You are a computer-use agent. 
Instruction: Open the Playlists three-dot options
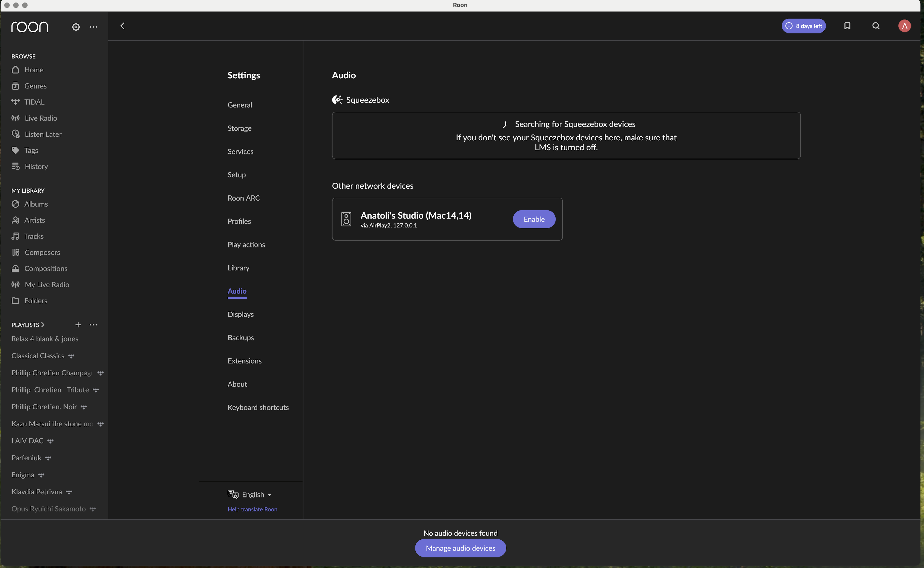click(x=93, y=325)
